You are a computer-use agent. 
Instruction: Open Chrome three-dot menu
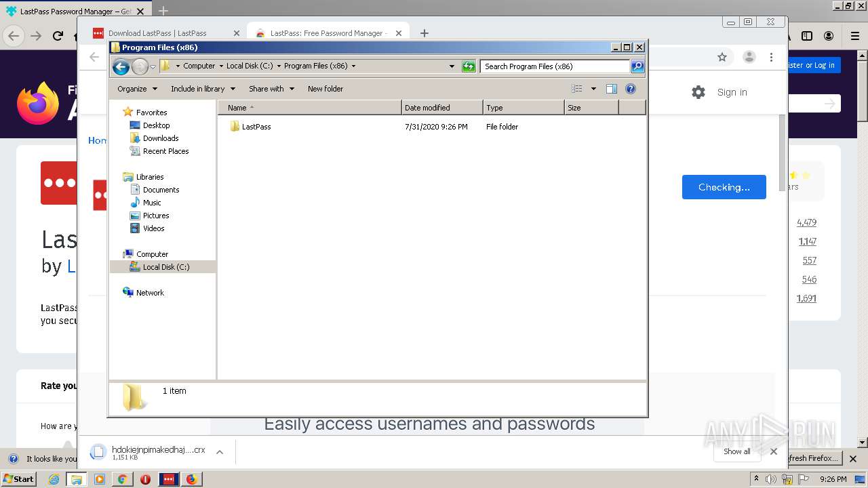(x=771, y=58)
